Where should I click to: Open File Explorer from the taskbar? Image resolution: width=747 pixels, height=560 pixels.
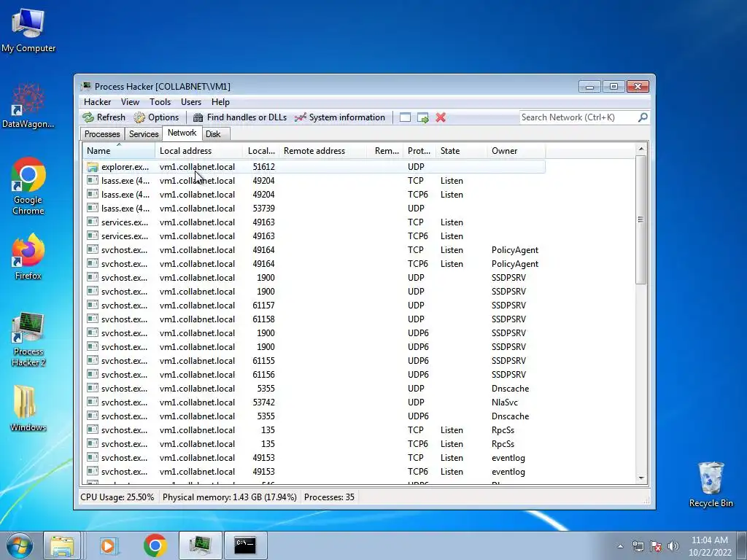point(62,545)
